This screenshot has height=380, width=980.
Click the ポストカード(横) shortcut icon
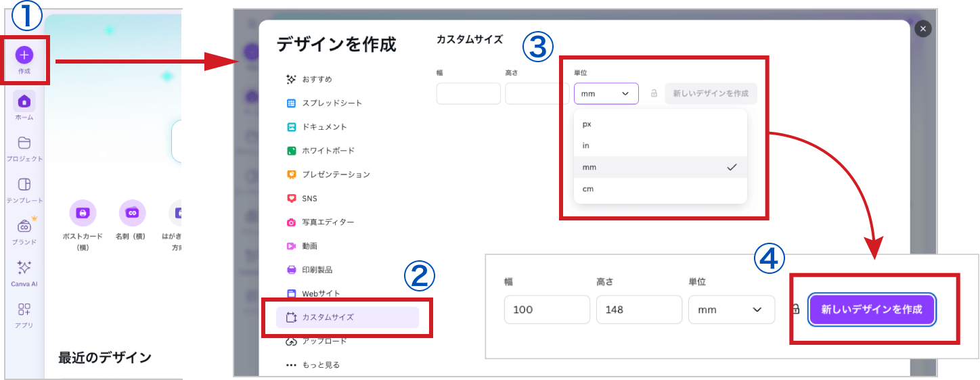83,213
